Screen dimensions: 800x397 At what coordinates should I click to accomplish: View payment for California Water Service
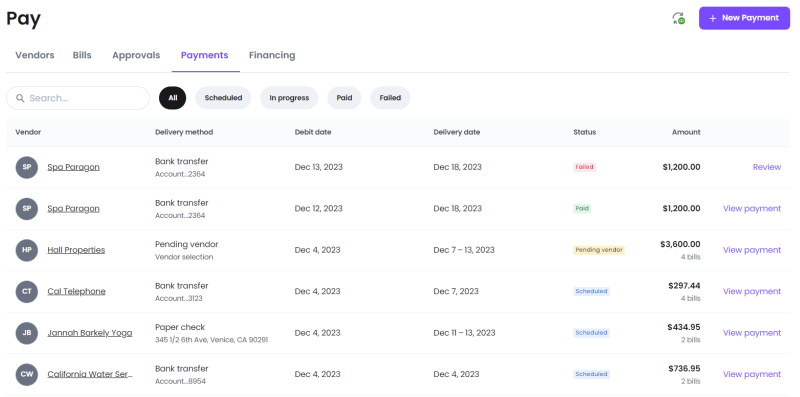coord(752,374)
